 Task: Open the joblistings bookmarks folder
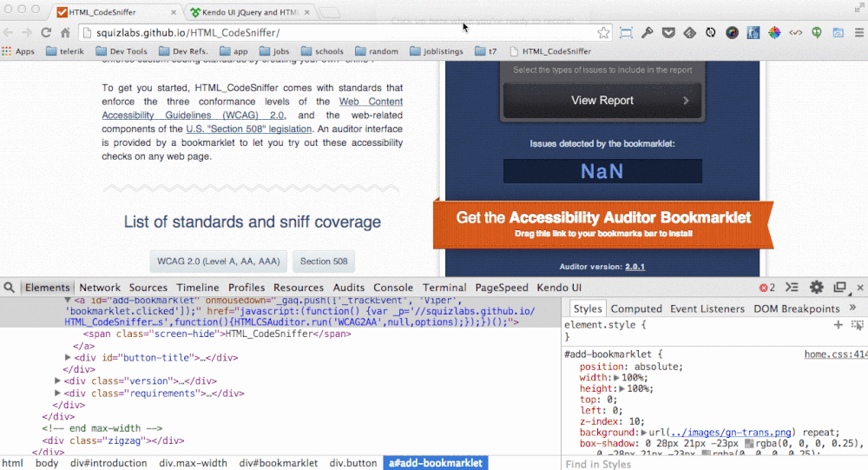pyautogui.click(x=437, y=51)
